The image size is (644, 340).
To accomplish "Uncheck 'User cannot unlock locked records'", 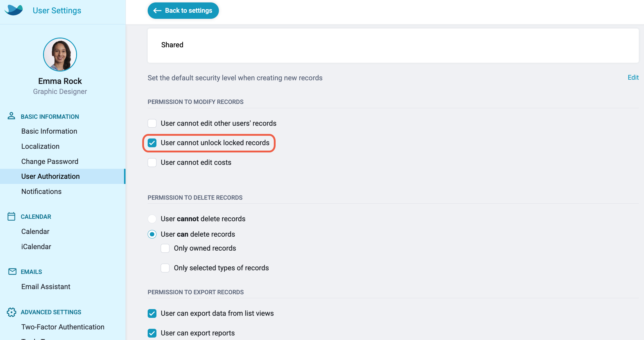I will [x=152, y=143].
